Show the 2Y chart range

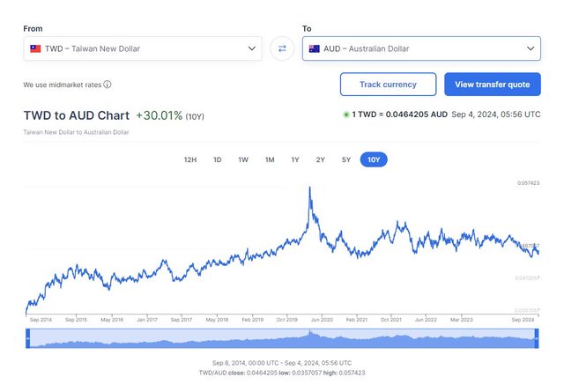(x=321, y=159)
